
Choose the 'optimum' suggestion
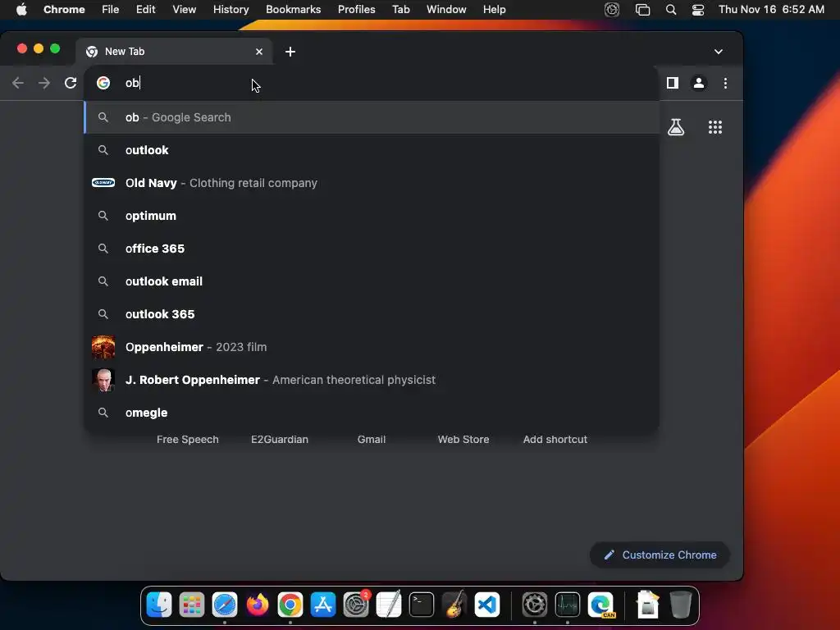(372, 216)
